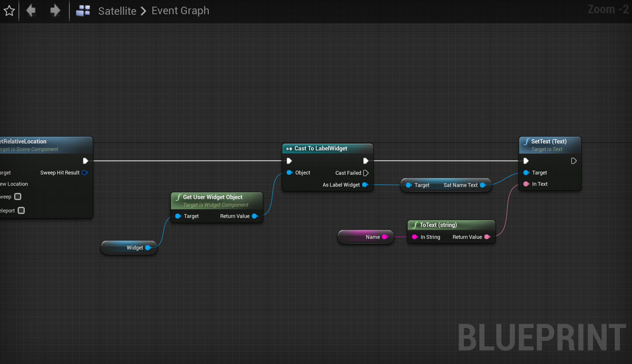Click Sat Name Text node Target pin

click(409, 185)
